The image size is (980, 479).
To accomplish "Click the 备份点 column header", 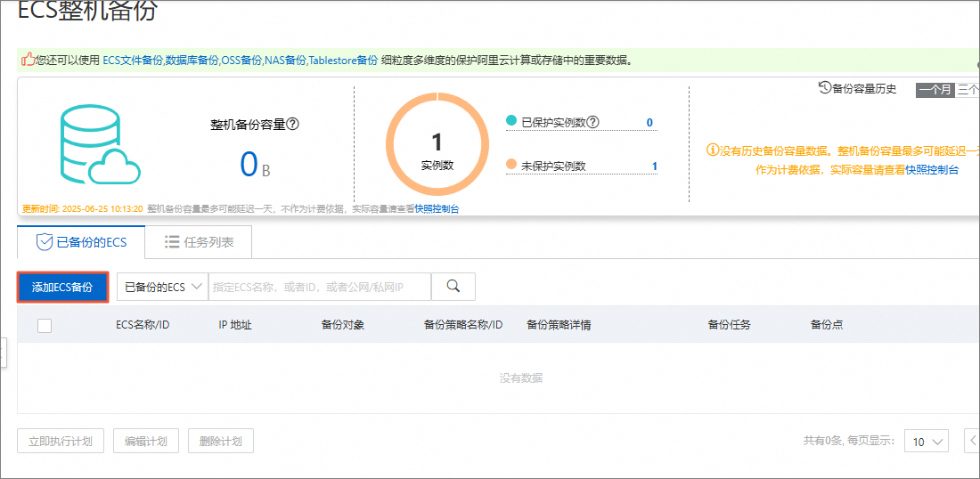I will (826, 325).
